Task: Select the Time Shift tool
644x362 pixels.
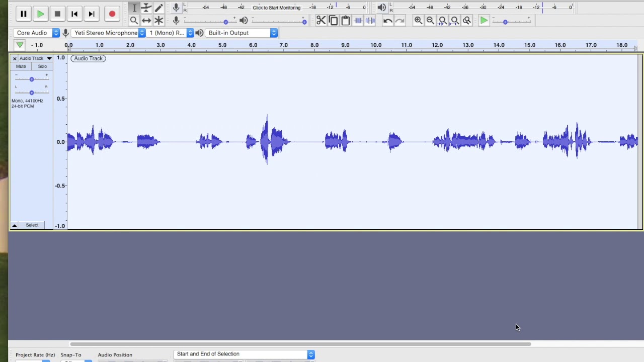Action: pyautogui.click(x=146, y=21)
